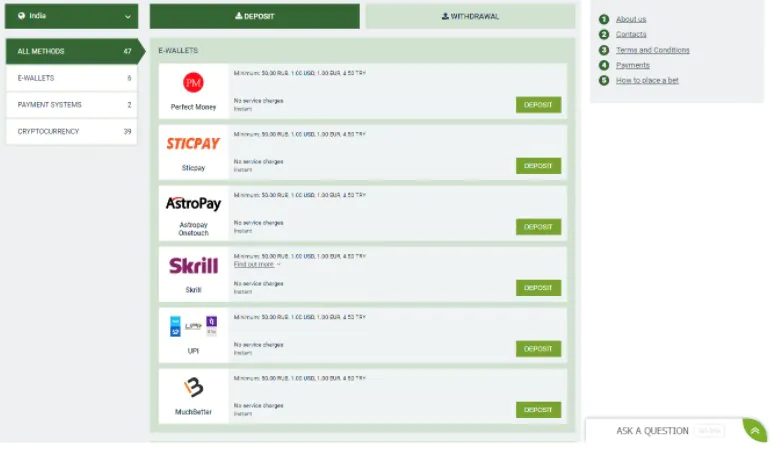This screenshot has height=449, width=777.
Task: Deposit using Perfect Money
Action: (538, 105)
